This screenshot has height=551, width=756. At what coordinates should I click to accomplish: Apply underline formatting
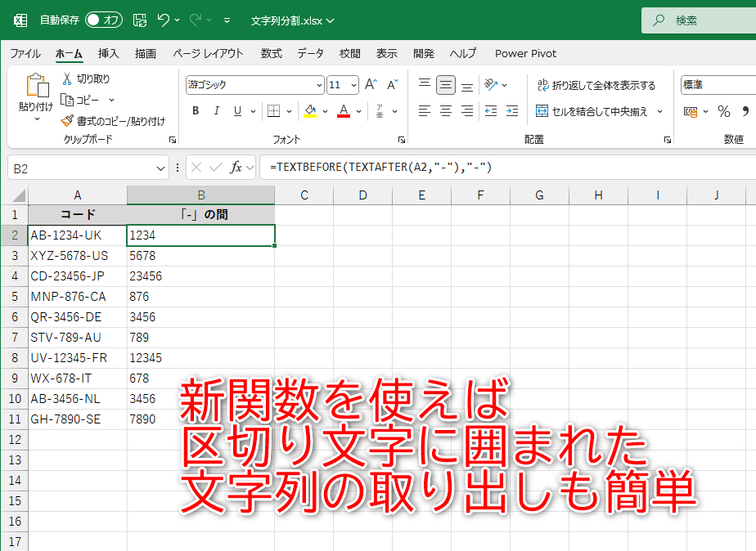(x=236, y=110)
